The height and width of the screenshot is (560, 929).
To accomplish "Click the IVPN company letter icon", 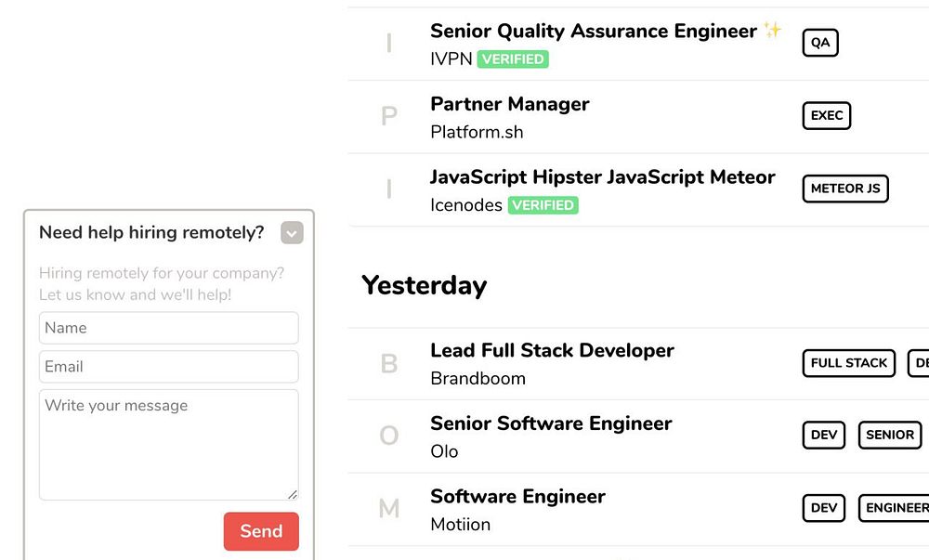I will 389,44.
